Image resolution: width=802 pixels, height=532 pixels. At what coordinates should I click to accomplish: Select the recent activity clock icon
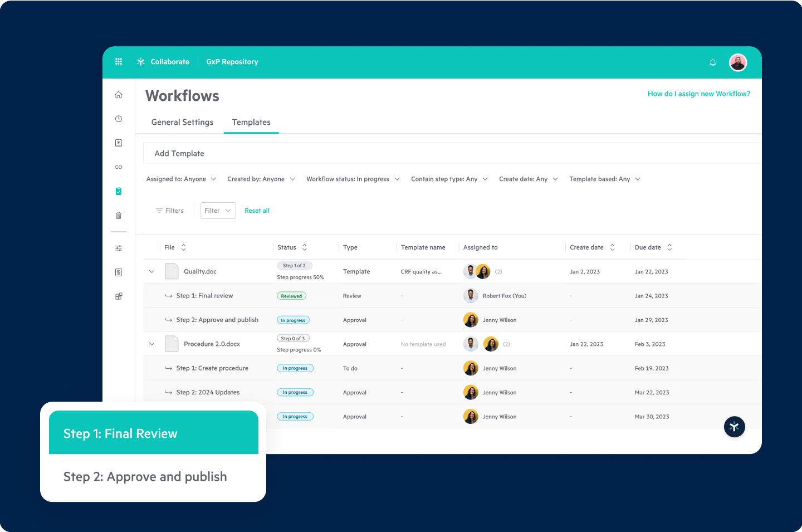point(118,119)
